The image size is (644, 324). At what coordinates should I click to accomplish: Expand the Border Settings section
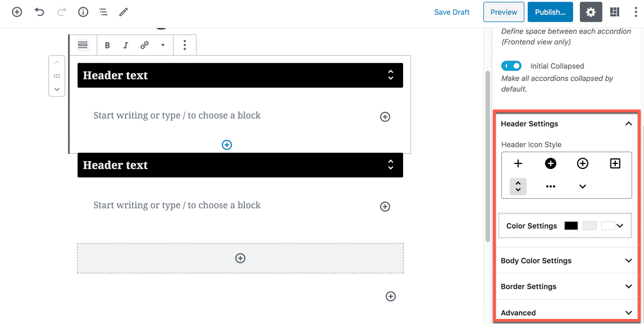pyautogui.click(x=566, y=286)
